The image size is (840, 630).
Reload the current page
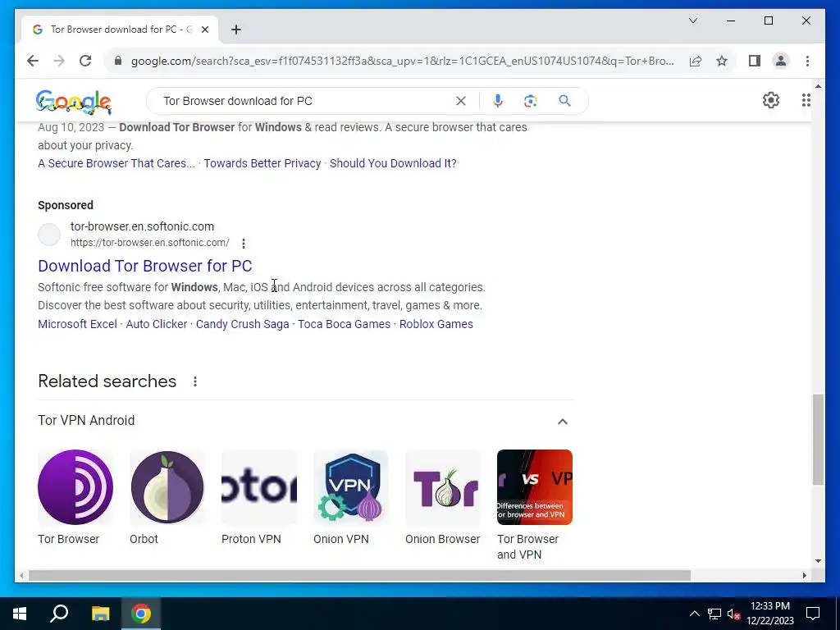[85, 61]
